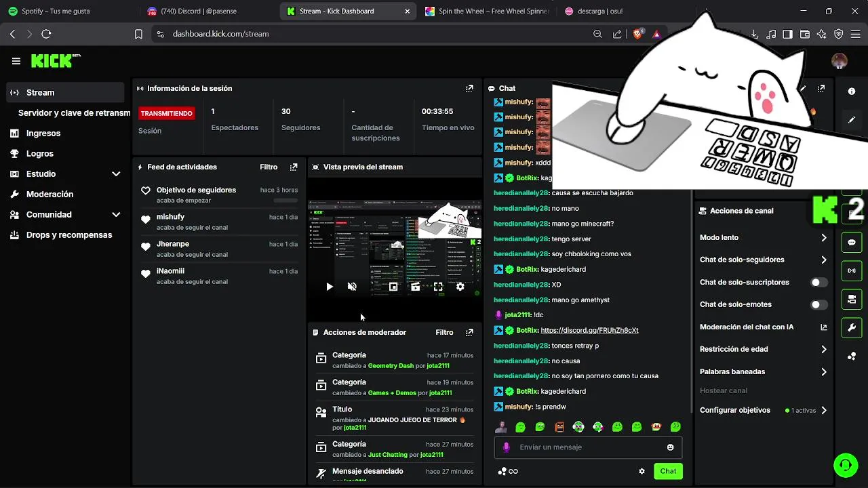Click the microphone icon in message box
The width and height of the screenshot is (868, 488).
coord(506,447)
